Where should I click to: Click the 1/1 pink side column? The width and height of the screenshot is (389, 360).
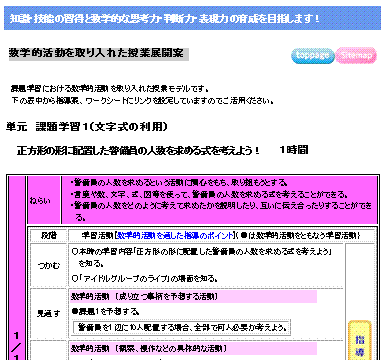[x=16, y=268]
